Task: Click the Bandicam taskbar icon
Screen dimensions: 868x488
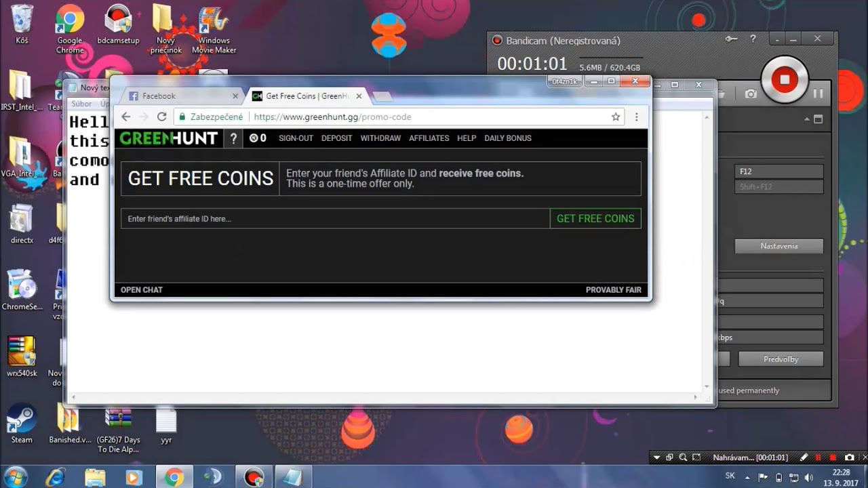Action: [254, 476]
